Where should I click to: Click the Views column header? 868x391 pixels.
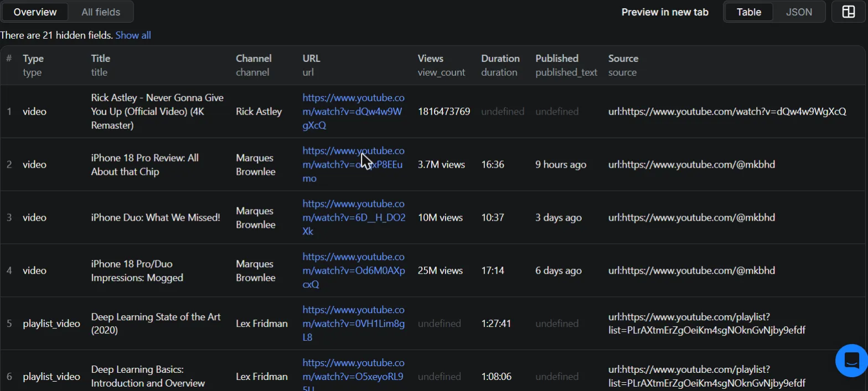[x=431, y=59]
